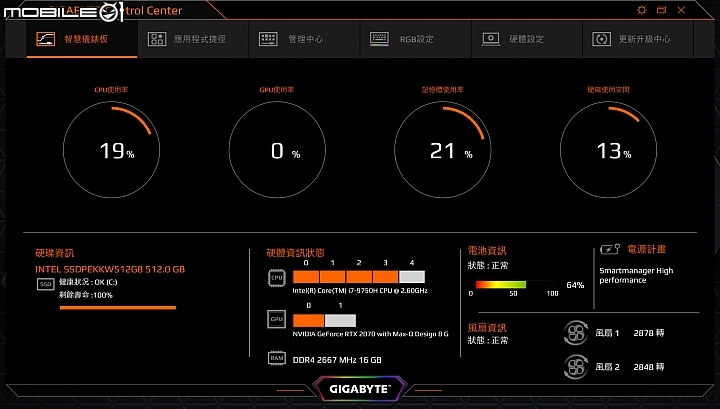This screenshot has width=720, height=409.
Task: Click the GIGABYTE logo badge
Action: [360, 389]
